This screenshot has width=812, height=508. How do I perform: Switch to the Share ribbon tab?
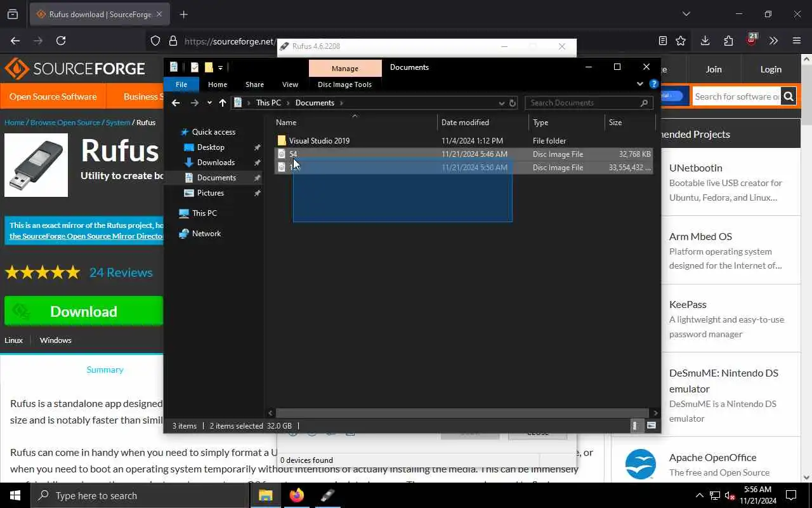point(254,84)
